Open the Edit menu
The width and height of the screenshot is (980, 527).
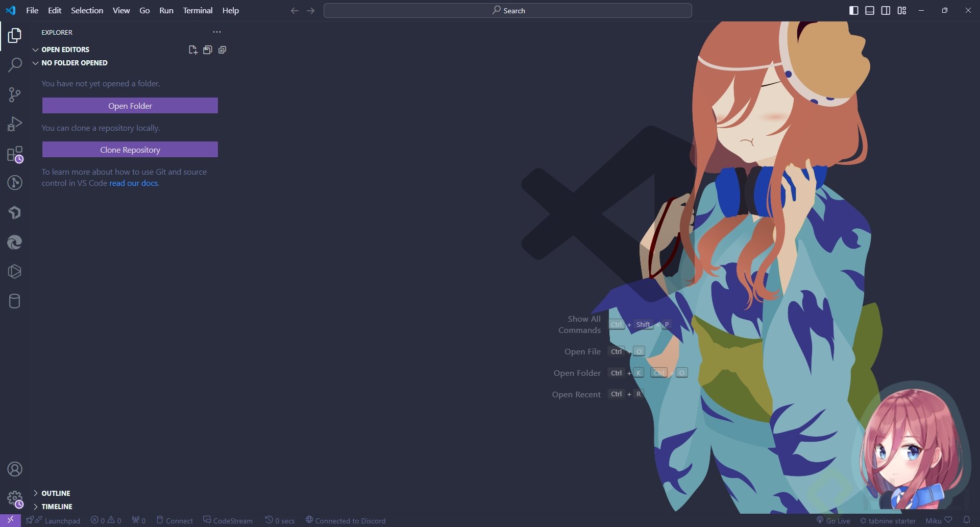pyautogui.click(x=55, y=10)
